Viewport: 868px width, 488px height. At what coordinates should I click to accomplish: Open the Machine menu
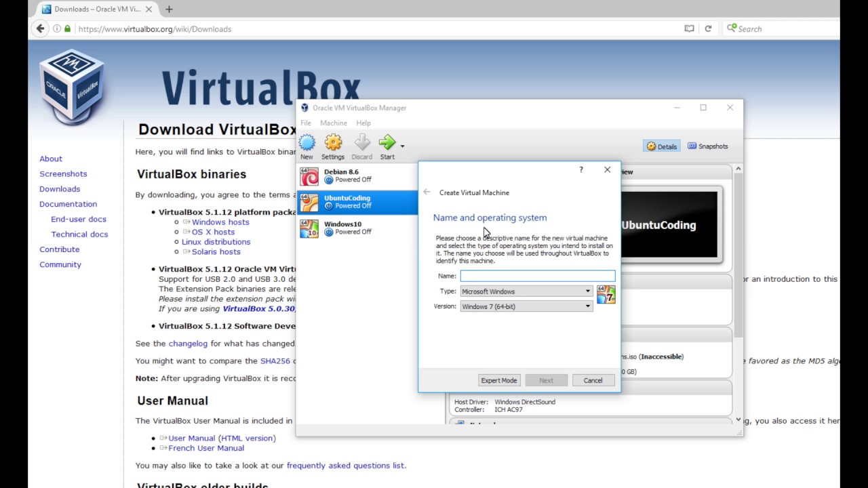pos(334,123)
